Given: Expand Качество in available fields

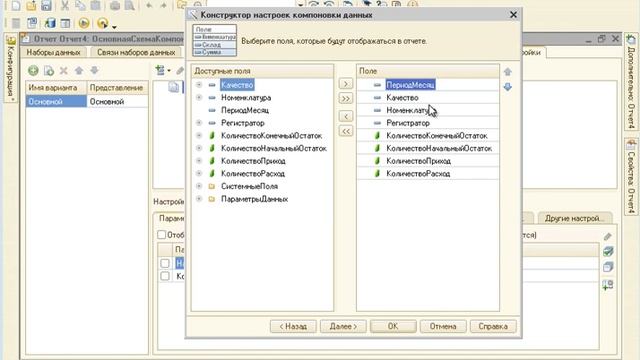Looking at the screenshot, I should pos(199,85).
